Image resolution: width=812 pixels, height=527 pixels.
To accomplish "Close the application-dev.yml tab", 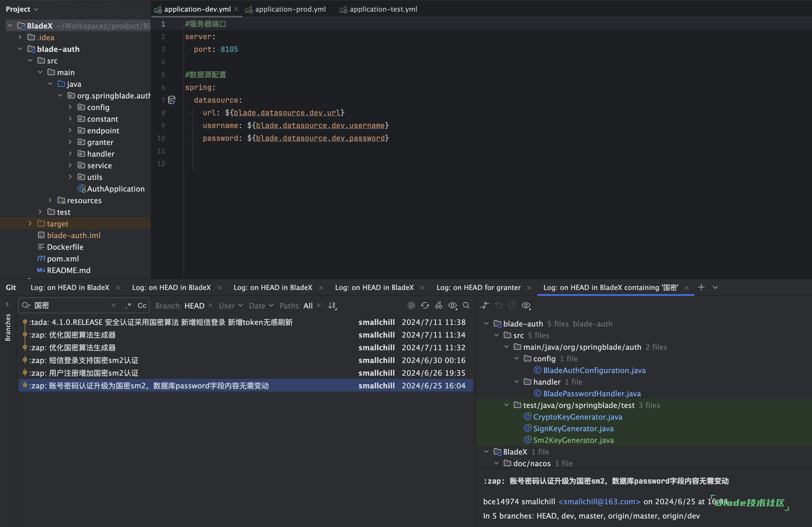I will [236, 9].
